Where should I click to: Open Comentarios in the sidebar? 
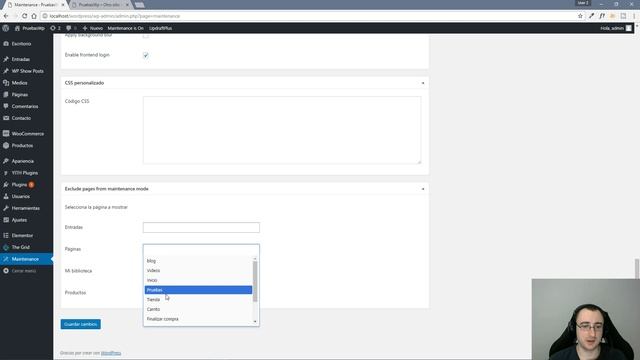coord(24,107)
